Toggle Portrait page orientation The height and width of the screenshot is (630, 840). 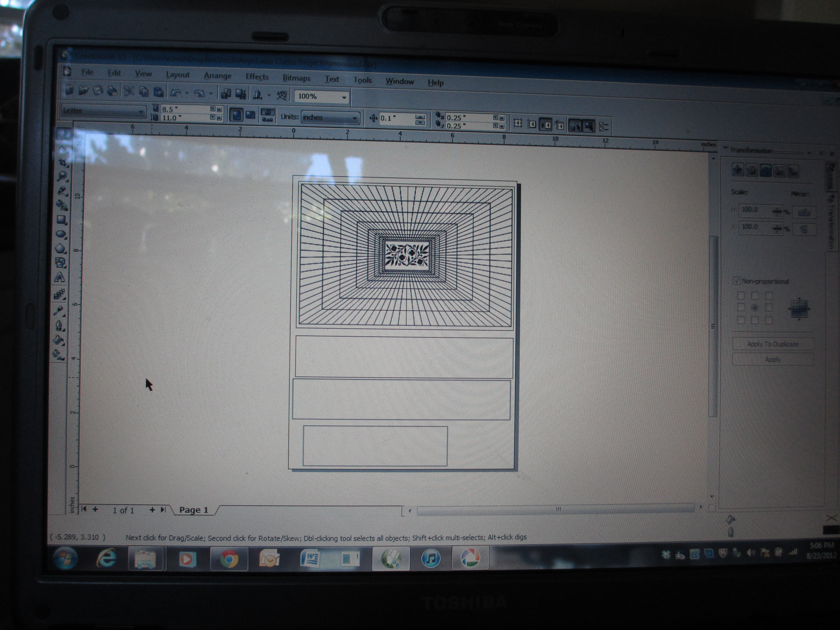click(236, 115)
